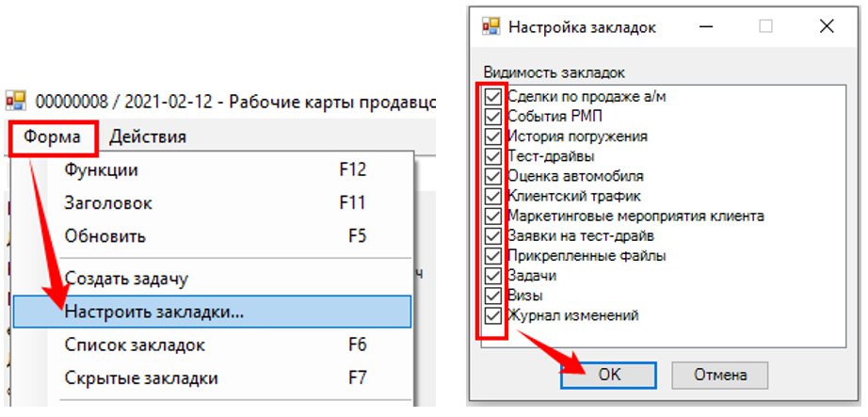Uncheck the Тест-драйвы checkbox

[493, 155]
